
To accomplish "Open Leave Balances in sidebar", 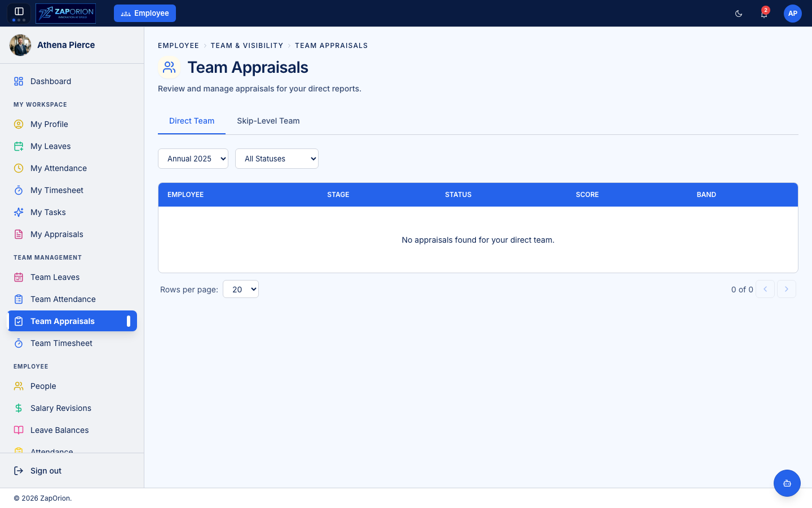I will coord(72,430).
